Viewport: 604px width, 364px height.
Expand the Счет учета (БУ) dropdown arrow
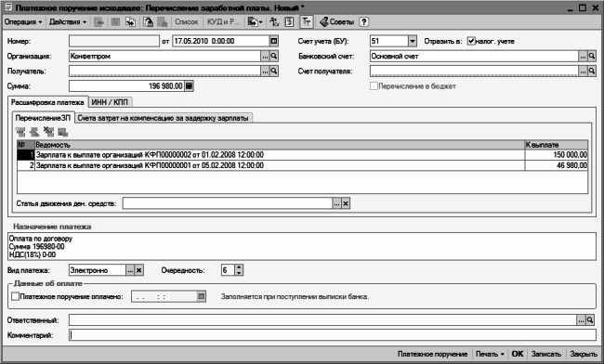point(413,41)
